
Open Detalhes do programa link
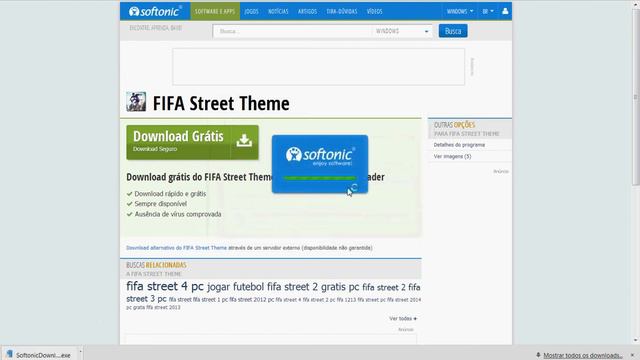(459, 145)
